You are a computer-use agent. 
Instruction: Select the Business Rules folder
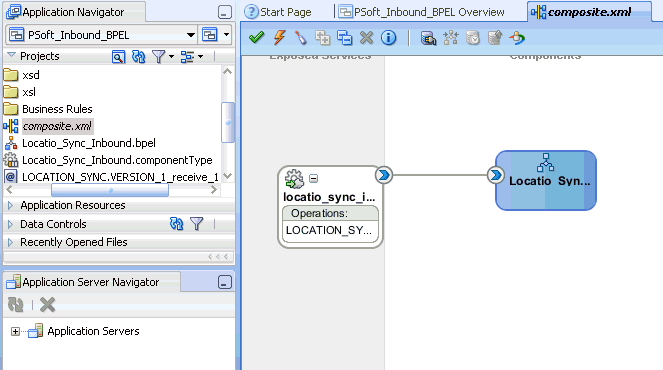[x=48, y=109]
